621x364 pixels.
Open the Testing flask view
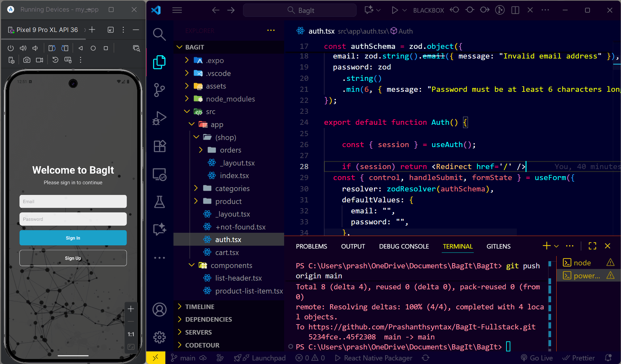point(160,202)
